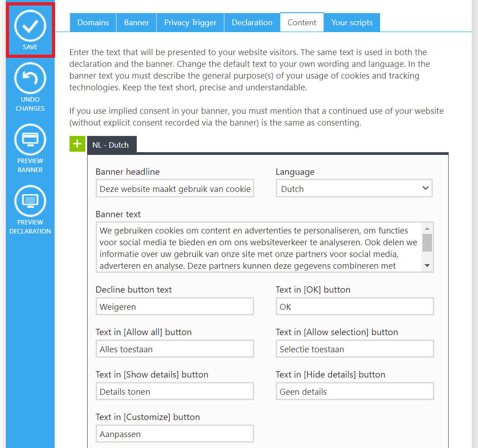The height and width of the screenshot is (448, 478).
Task: Click the Save checkmark icon
Action: [x=30, y=27]
